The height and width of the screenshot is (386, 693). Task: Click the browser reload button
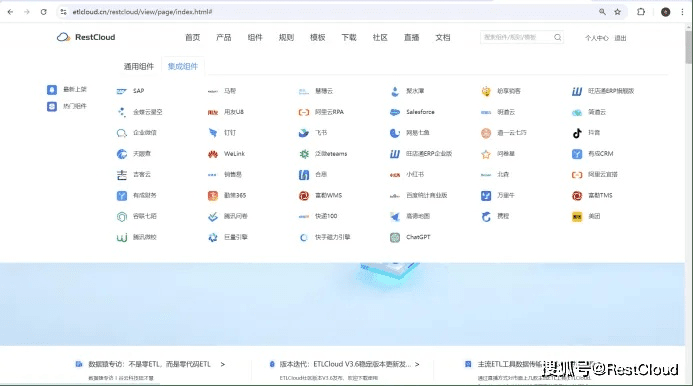(x=43, y=12)
